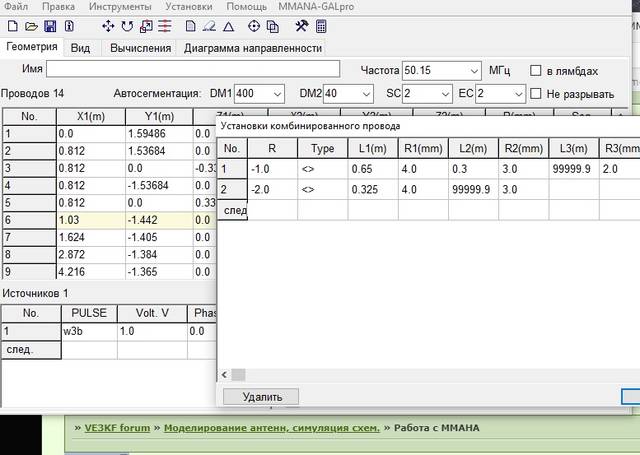Open 'Моделирование антенн, симуляция схем.' link
The width and height of the screenshot is (640, 455).
coord(271,428)
